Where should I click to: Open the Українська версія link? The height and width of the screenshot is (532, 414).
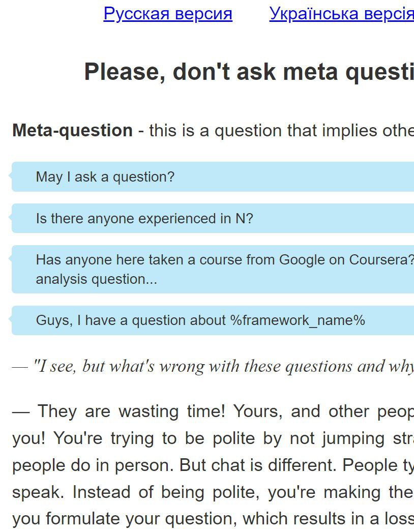point(341,14)
